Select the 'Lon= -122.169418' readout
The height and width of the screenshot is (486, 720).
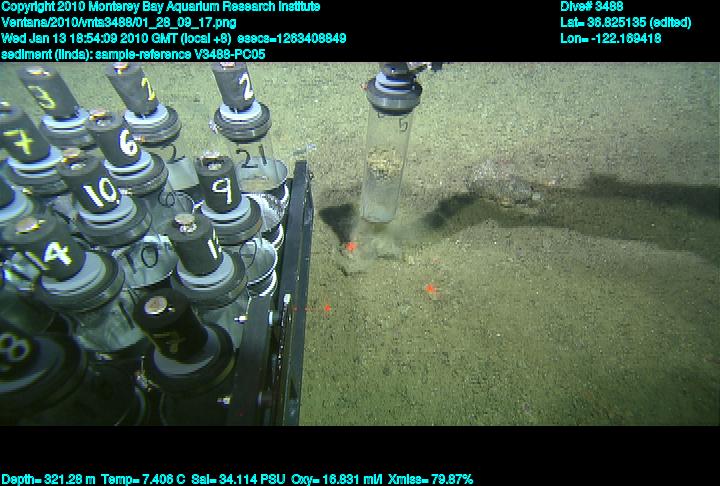click(610, 38)
